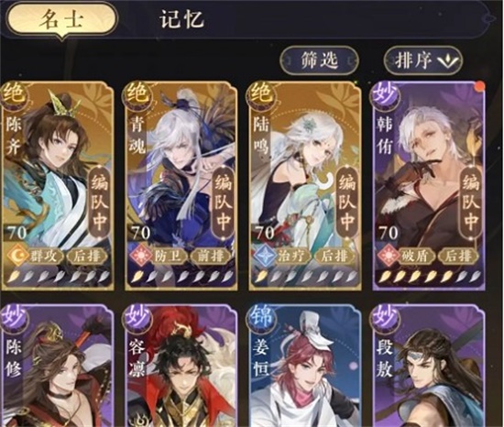Click the 妙 rarity badge on 韩佑

click(384, 93)
